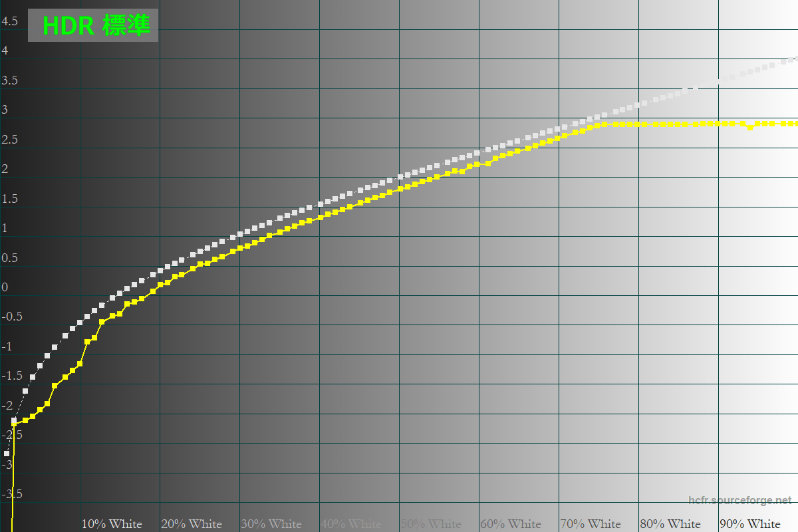
Task: Click the "30% White" axis label
Action: (271, 524)
